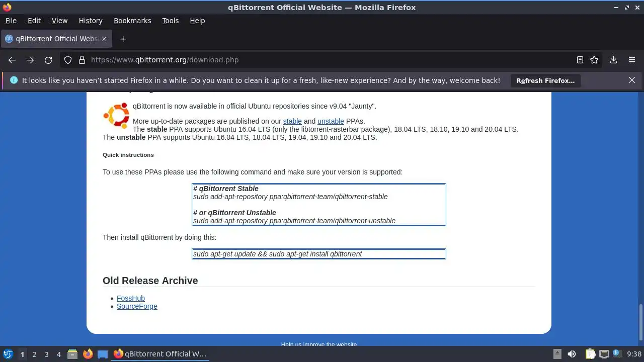Click the Ubuntu logo image

116,116
